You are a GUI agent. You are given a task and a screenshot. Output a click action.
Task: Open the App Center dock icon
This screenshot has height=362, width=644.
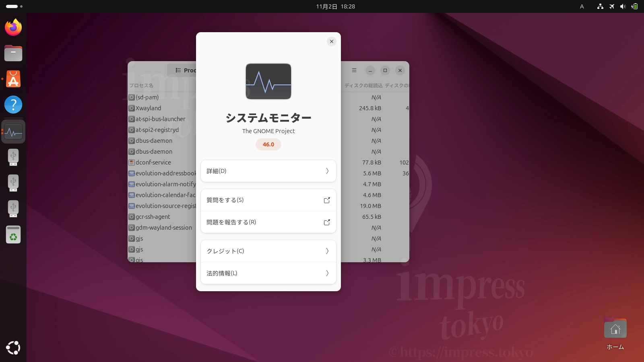(x=13, y=79)
